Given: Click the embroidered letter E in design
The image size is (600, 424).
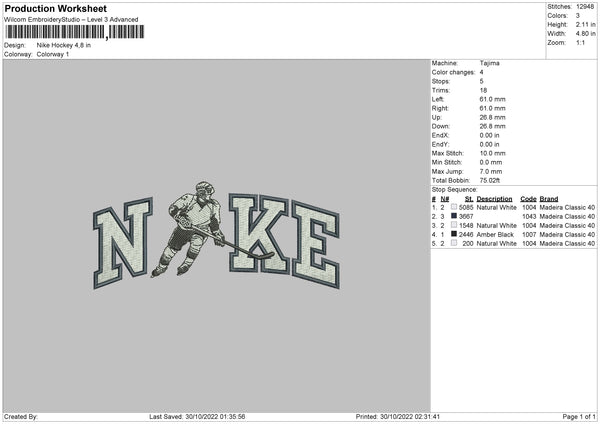Looking at the screenshot, I should (316, 245).
